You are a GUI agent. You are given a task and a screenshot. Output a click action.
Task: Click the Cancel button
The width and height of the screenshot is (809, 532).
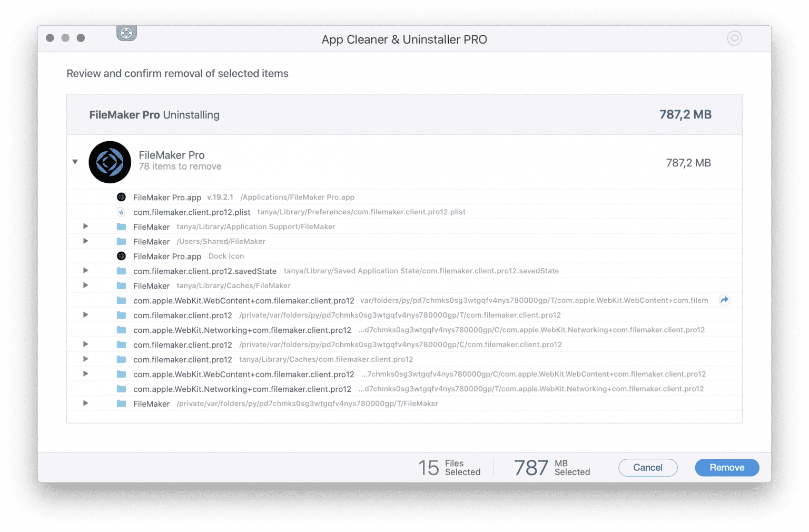pos(648,468)
